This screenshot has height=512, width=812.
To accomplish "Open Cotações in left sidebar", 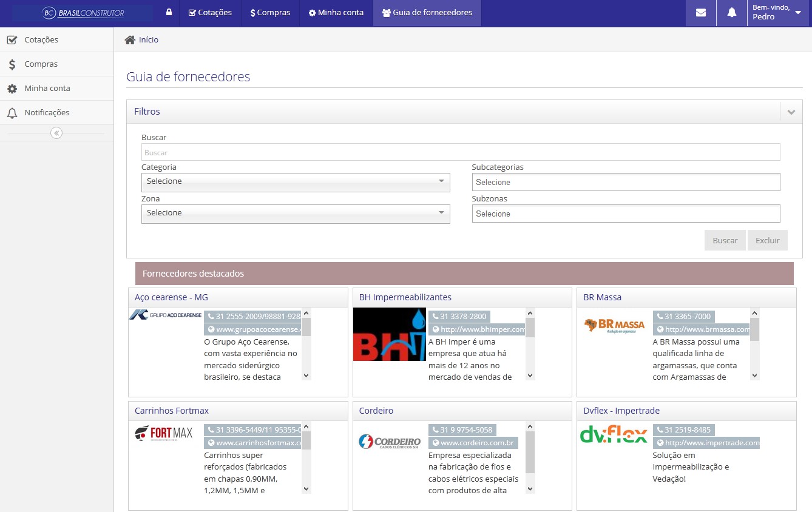I will (56, 40).
